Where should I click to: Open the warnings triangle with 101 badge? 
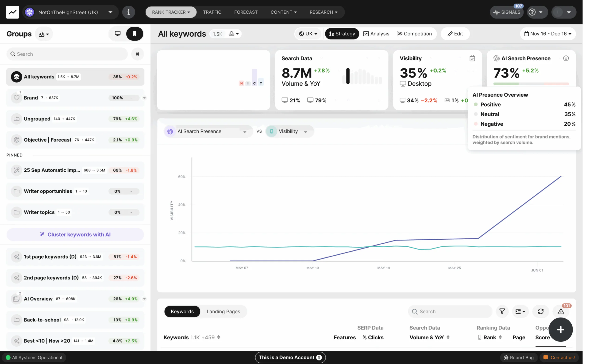pos(561,311)
